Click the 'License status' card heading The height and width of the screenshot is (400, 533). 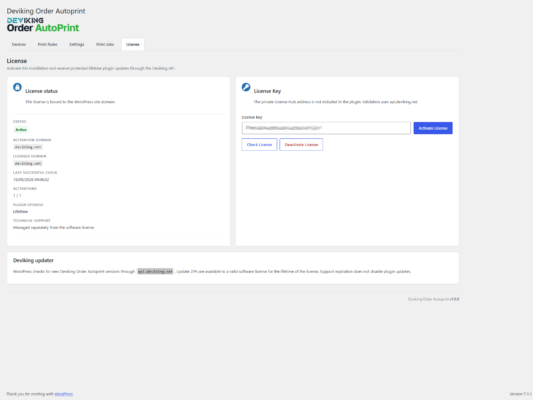(41, 91)
